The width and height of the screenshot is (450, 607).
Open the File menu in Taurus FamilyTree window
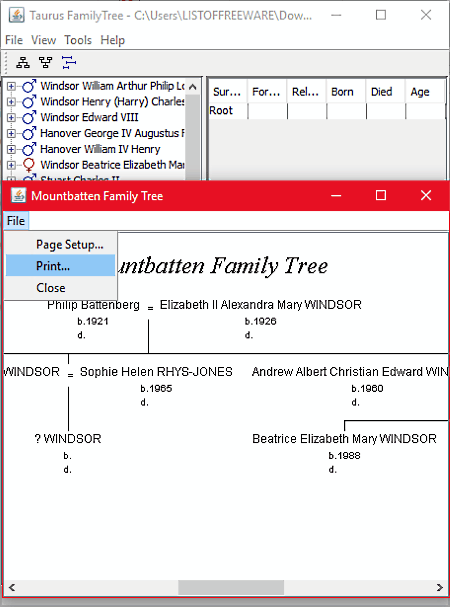point(14,40)
